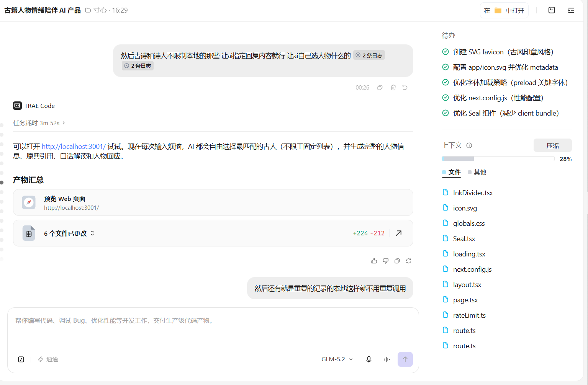Screen dimensions: 588x385
Task: Click the user message 然后还有就是重复的记录的本地
Action: 330,288
